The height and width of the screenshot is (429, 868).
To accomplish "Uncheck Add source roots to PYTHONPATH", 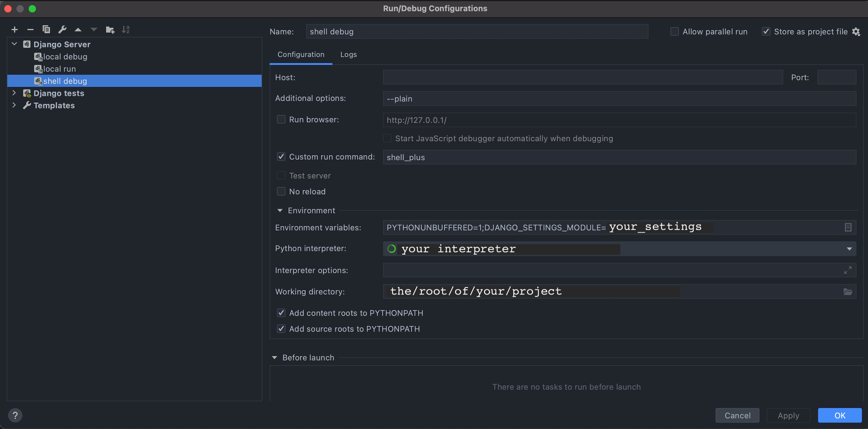I will [x=281, y=329].
